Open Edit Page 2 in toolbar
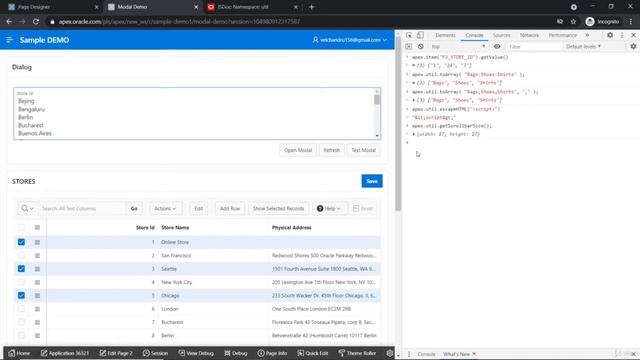 pos(116,353)
